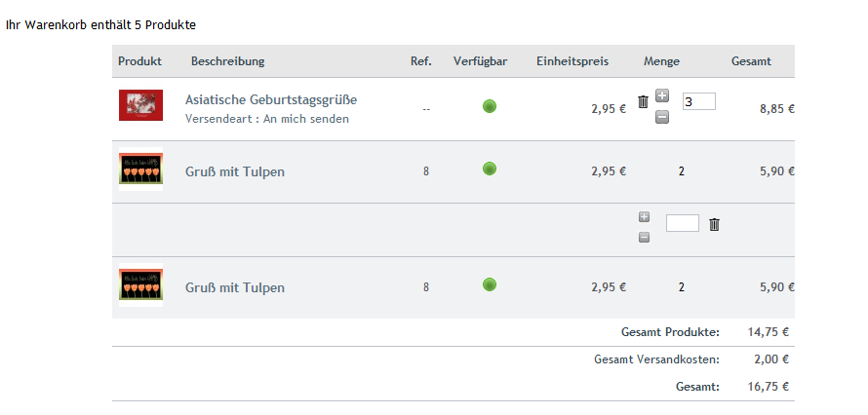This screenshot has height=415, width=868.
Task: Click the quantity field showing 3
Action: [698, 101]
